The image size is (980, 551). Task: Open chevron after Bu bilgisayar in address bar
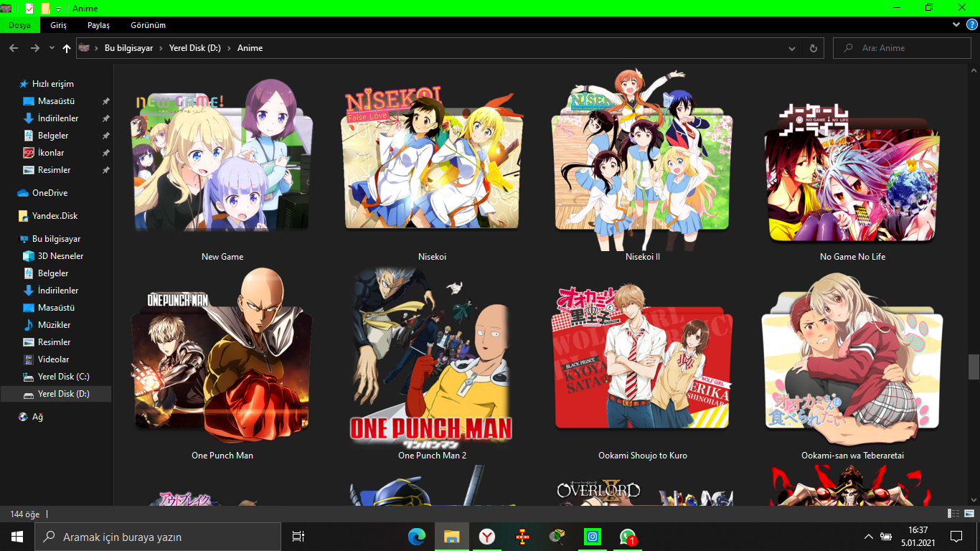click(x=161, y=48)
